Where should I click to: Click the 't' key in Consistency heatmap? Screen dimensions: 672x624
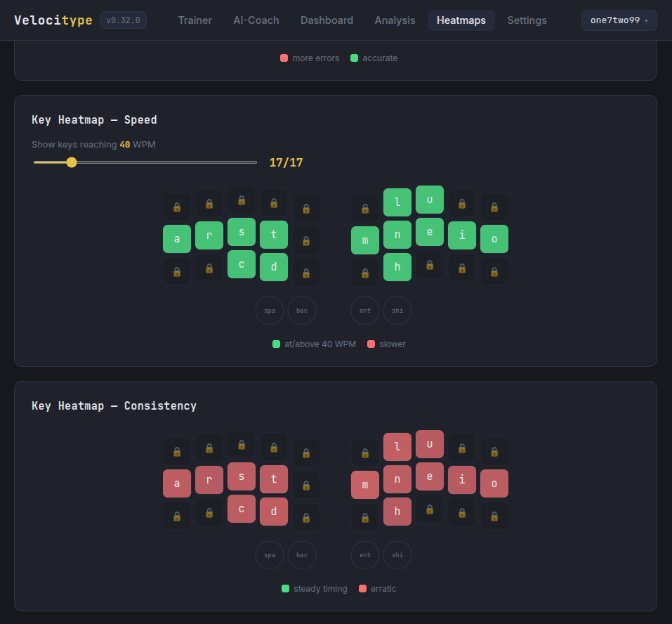(x=274, y=479)
